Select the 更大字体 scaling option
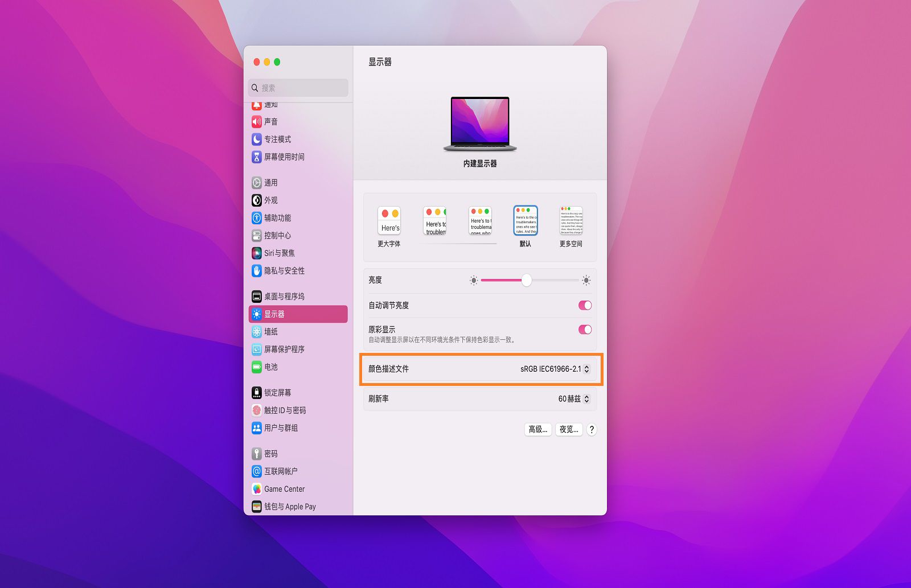The width and height of the screenshot is (911, 588). tap(389, 220)
